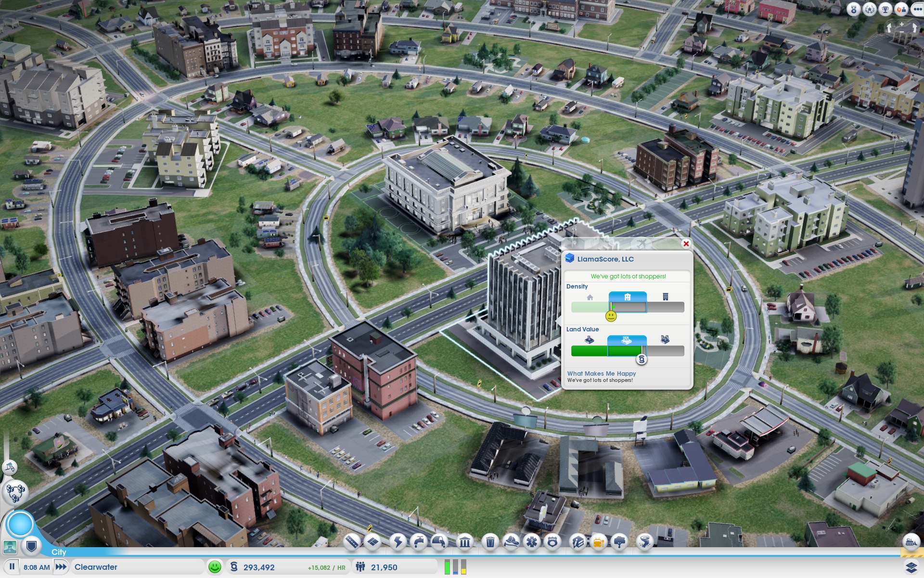Select the high land value icon

coord(665,340)
